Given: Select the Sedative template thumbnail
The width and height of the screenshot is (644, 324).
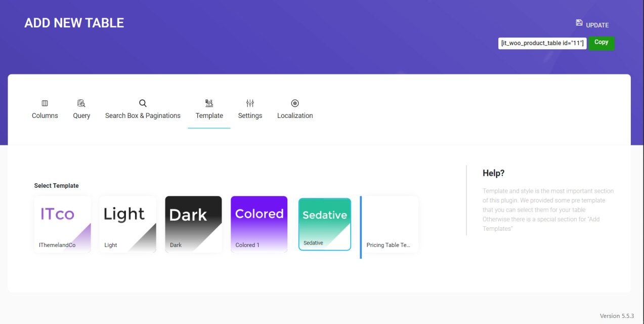Looking at the screenshot, I should point(325,224).
